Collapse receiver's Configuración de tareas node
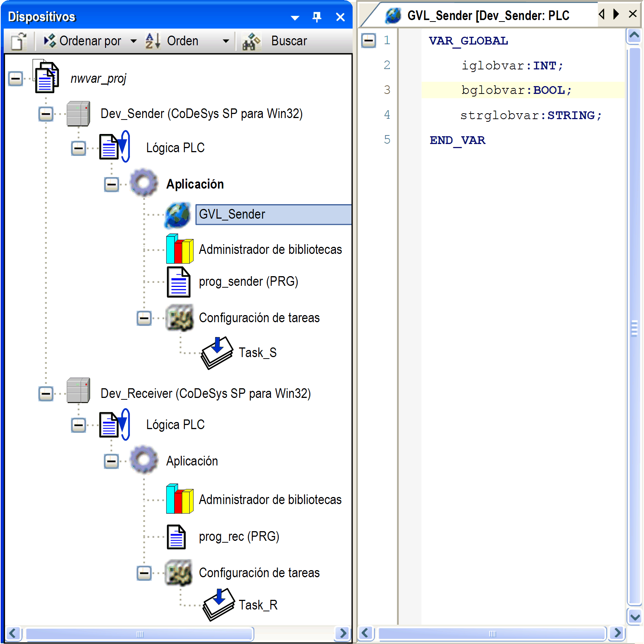This screenshot has height=644, width=644. [x=144, y=573]
